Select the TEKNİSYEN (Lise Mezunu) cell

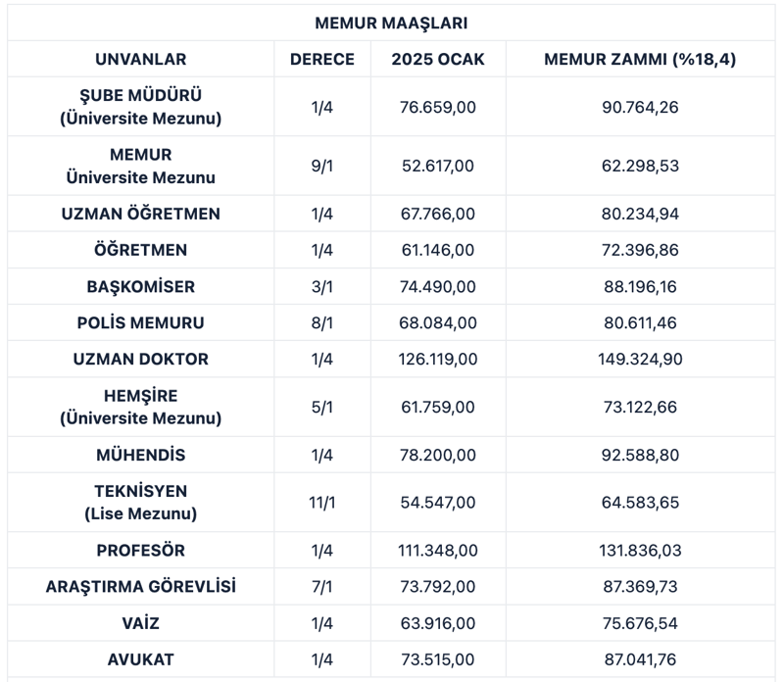click(x=140, y=502)
